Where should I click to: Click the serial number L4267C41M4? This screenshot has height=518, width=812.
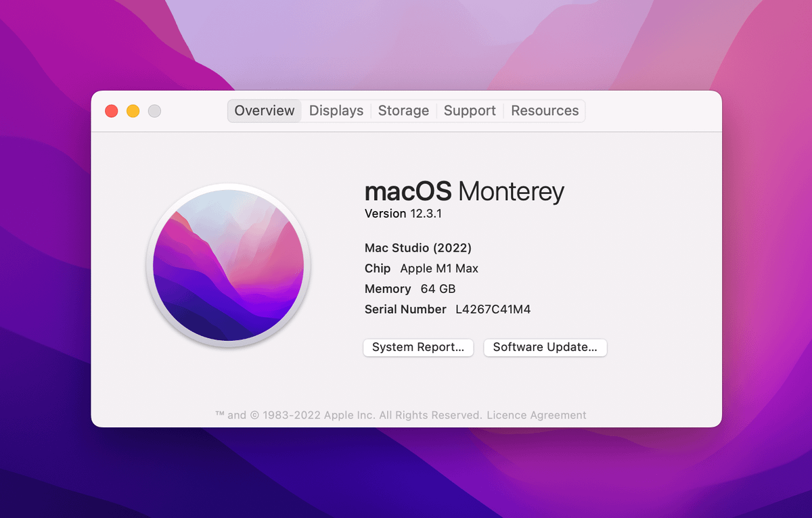point(493,310)
